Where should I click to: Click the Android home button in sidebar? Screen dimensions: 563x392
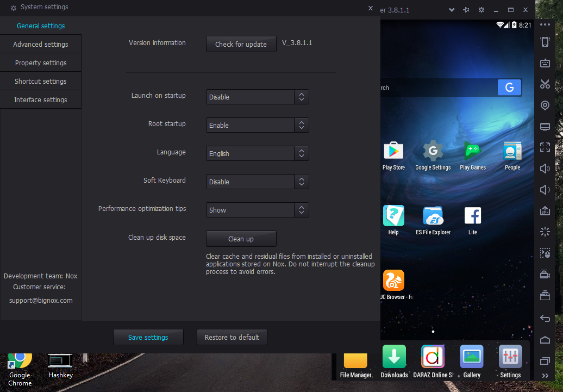click(x=545, y=340)
